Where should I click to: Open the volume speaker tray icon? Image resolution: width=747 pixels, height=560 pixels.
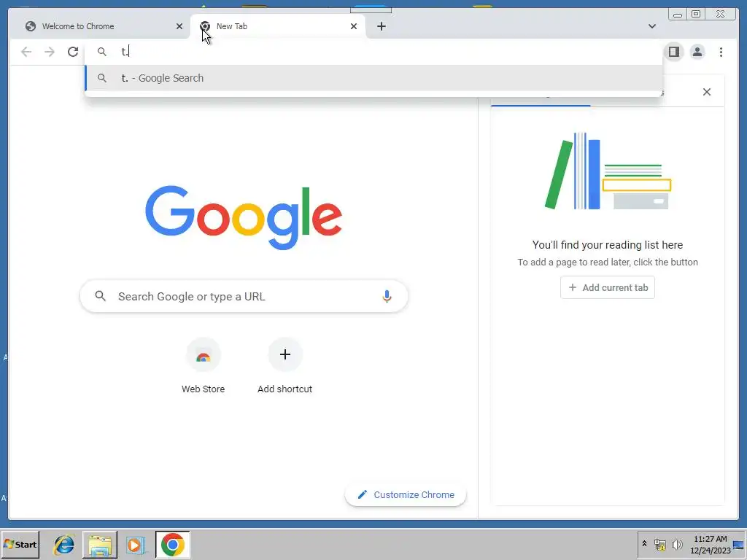pos(677,544)
